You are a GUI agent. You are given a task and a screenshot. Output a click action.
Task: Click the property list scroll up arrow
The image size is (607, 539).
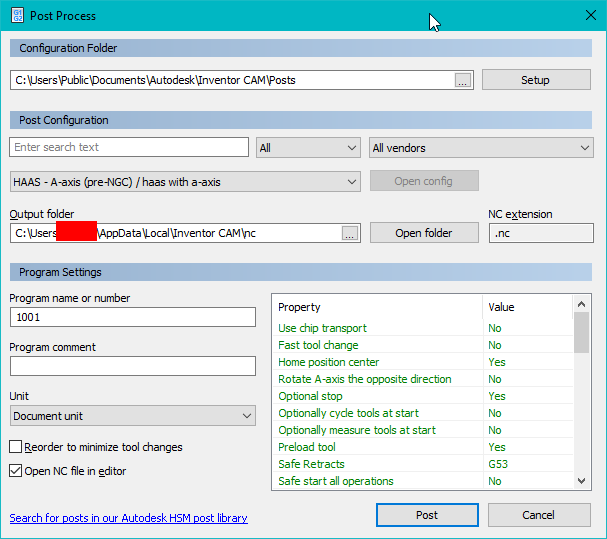[x=581, y=304]
